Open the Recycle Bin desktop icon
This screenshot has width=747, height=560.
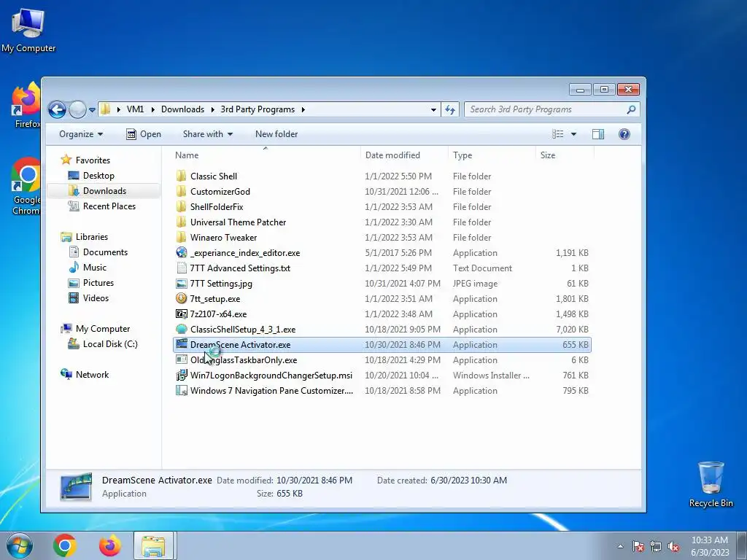711,484
